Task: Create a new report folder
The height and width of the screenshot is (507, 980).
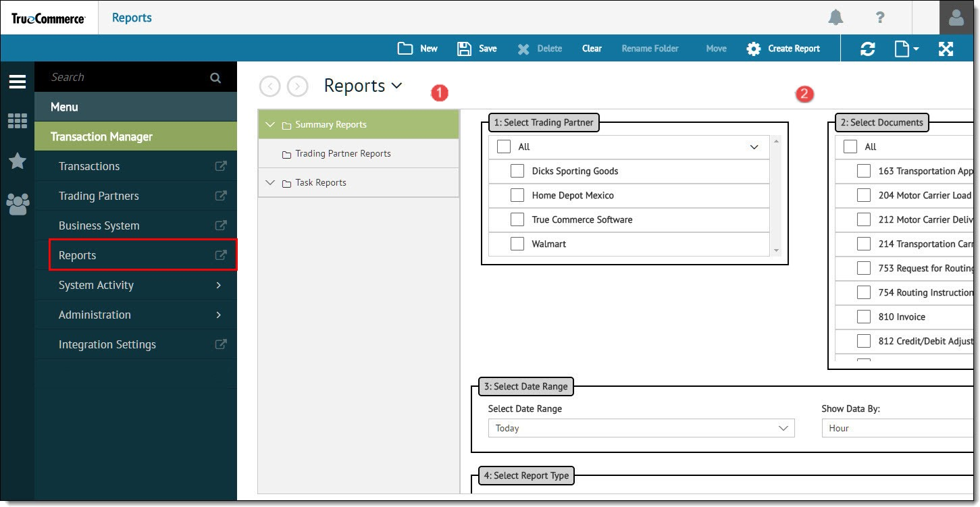Action: (x=417, y=48)
